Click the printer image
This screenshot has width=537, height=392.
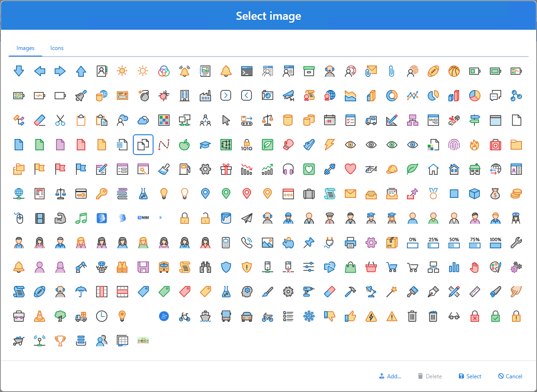pos(350,243)
